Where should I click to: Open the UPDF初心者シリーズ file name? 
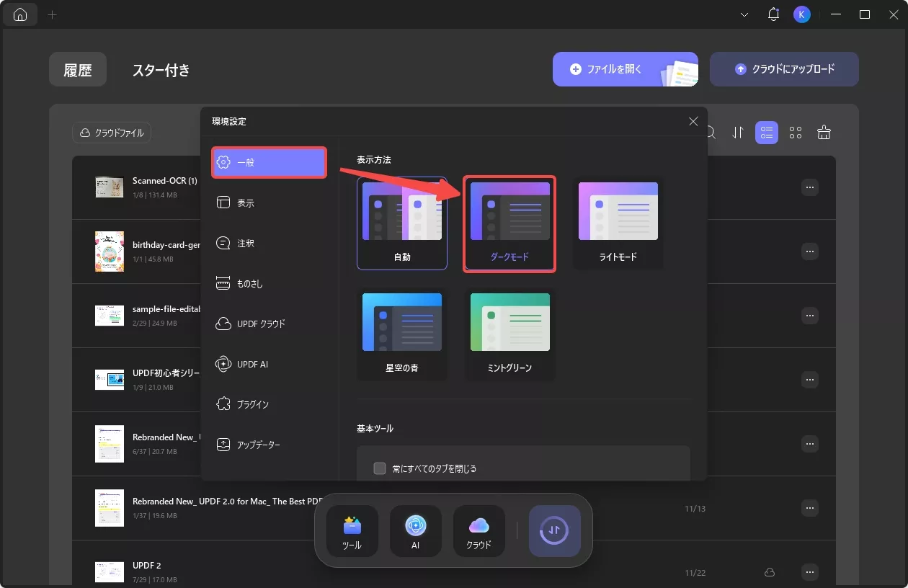point(166,373)
